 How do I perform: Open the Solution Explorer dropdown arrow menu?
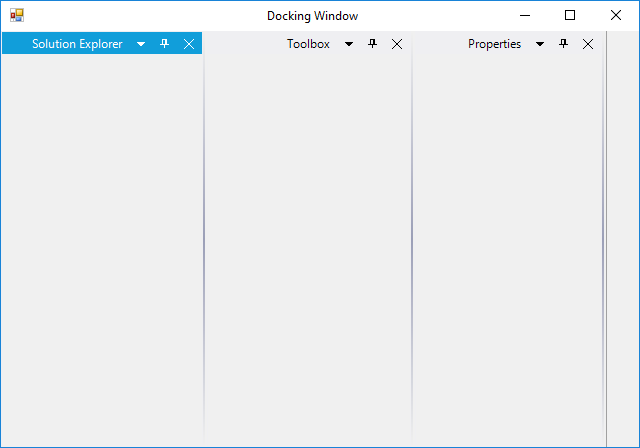point(141,44)
